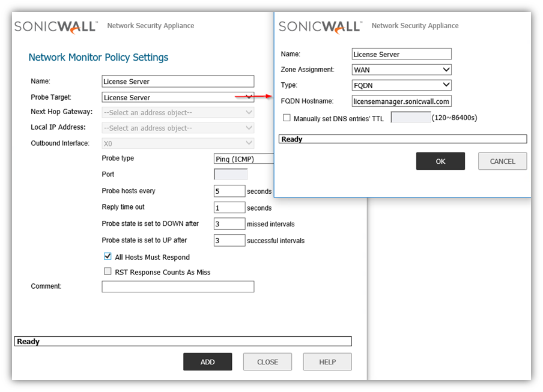Click ADD button in Network Monitor Policy window
543x392 pixels.
207,362
